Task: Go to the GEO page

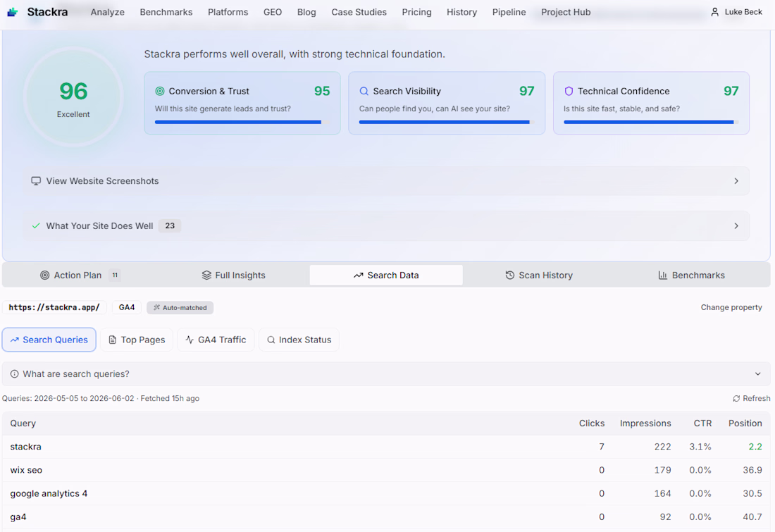Action: click(x=273, y=12)
